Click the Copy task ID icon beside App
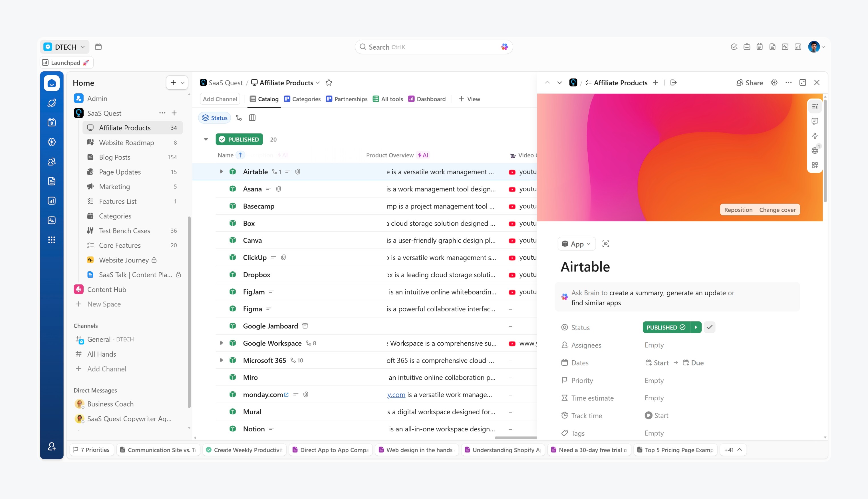The image size is (868, 499). [x=606, y=244]
